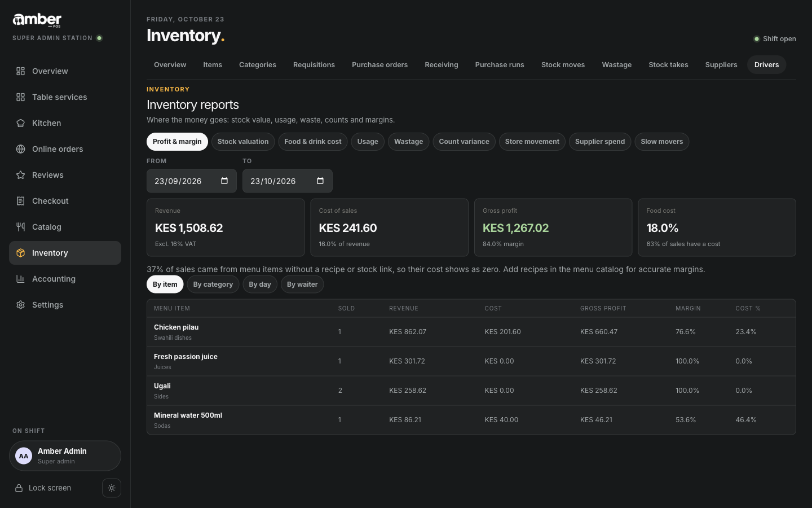Image resolution: width=812 pixels, height=508 pixels.
Task: Select the By item grouping
Action: (165, 284)
